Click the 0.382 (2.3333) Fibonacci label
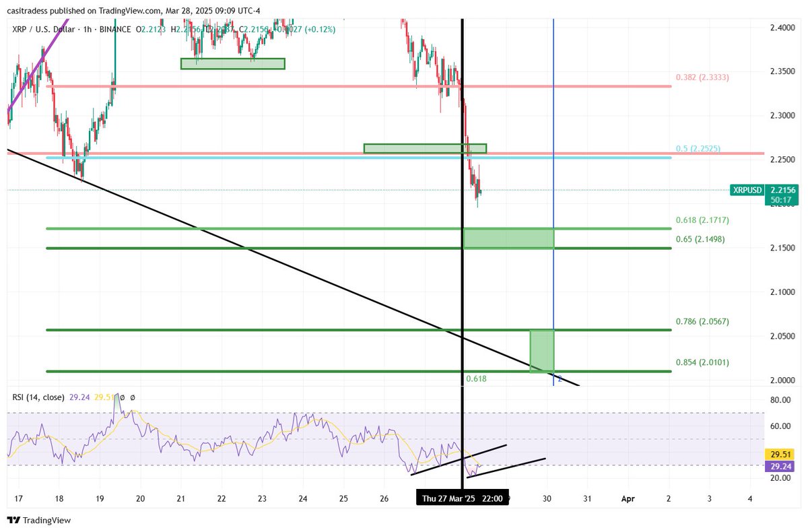The width and height of the screenshot is (808, 532). [x=702, y=77]
